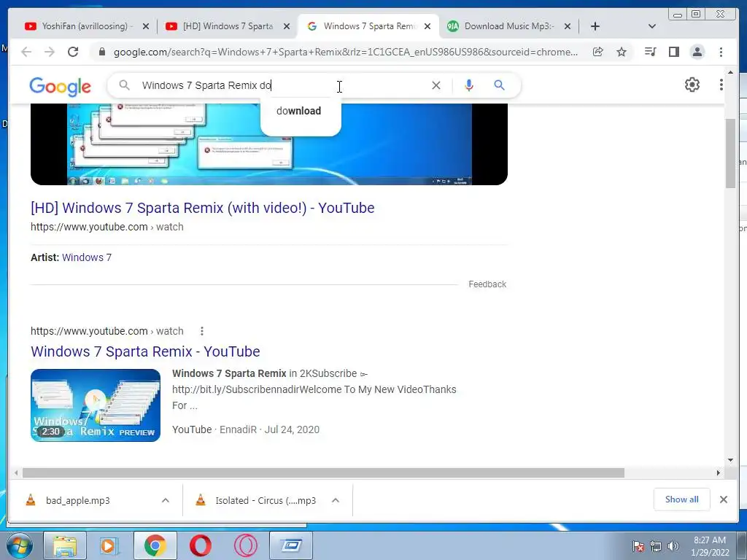Open more options for the EnnadiR result
Image resolution: width=747 pixels, height=560 pixels.
[202, 331]
